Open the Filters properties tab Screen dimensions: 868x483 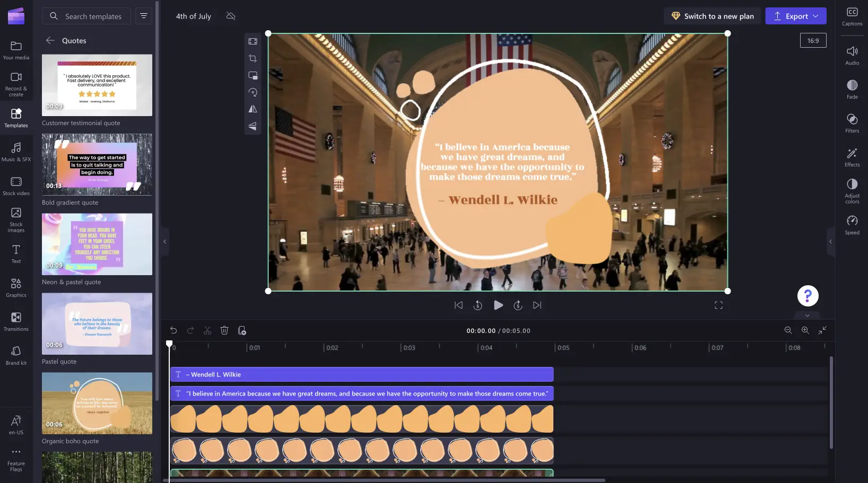(852, 123)
